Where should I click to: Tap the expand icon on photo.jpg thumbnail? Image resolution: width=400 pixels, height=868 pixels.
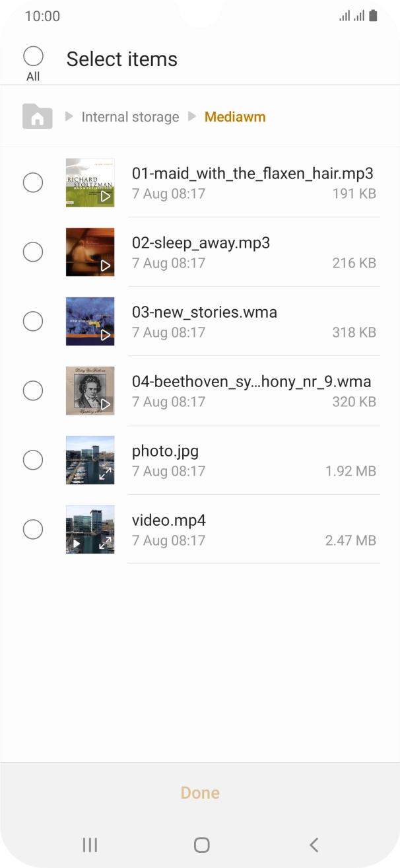pyautogui.click(x=104, y=474)
